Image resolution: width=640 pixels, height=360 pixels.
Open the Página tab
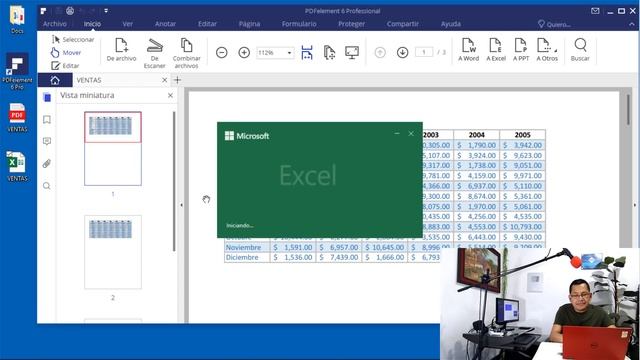click(x=249, y=24)
